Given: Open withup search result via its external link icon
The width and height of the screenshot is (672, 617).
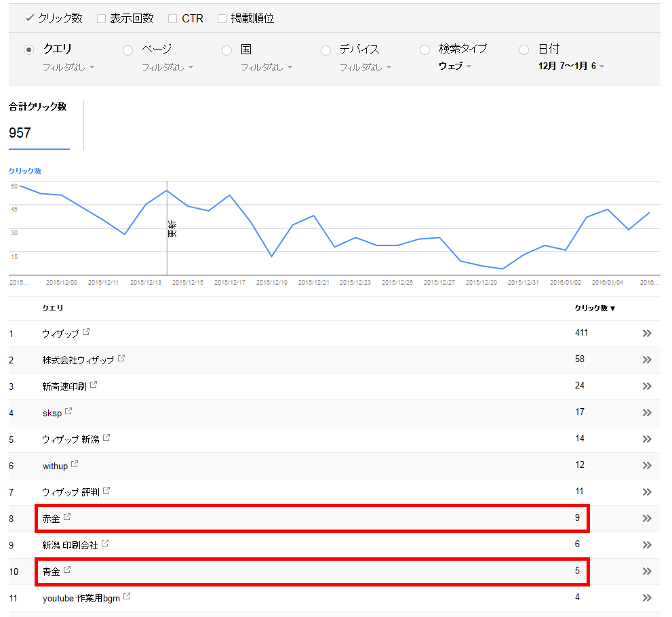Looking at the screenshot, I should pos(75,464).
